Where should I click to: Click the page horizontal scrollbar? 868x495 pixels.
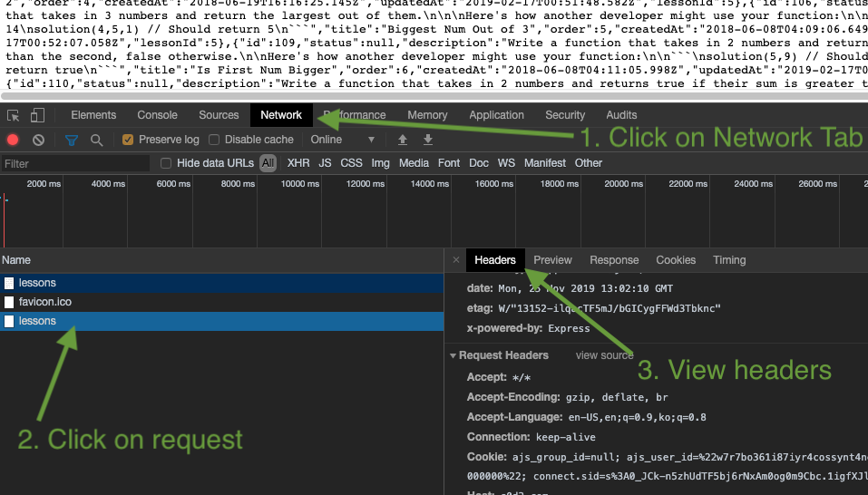pyautogui.click(x=434, y=97)
